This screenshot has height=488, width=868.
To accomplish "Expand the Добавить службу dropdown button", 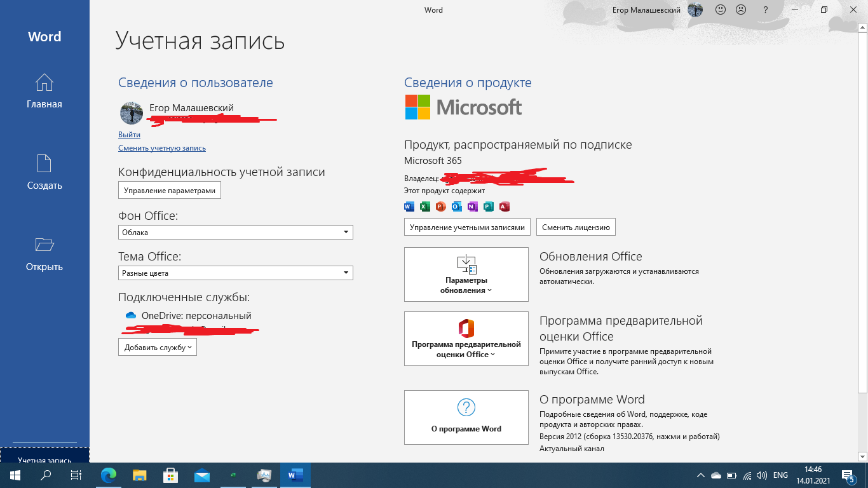I will click(x=158, y=348).
